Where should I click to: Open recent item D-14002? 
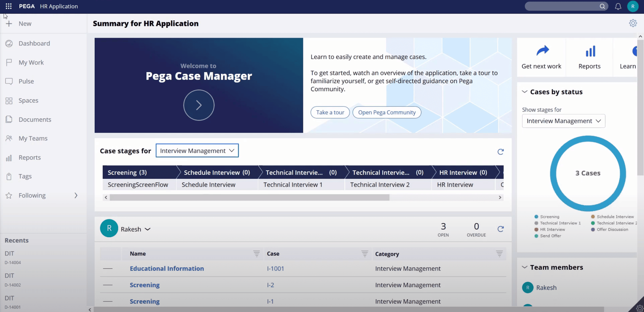pos(13,280)
